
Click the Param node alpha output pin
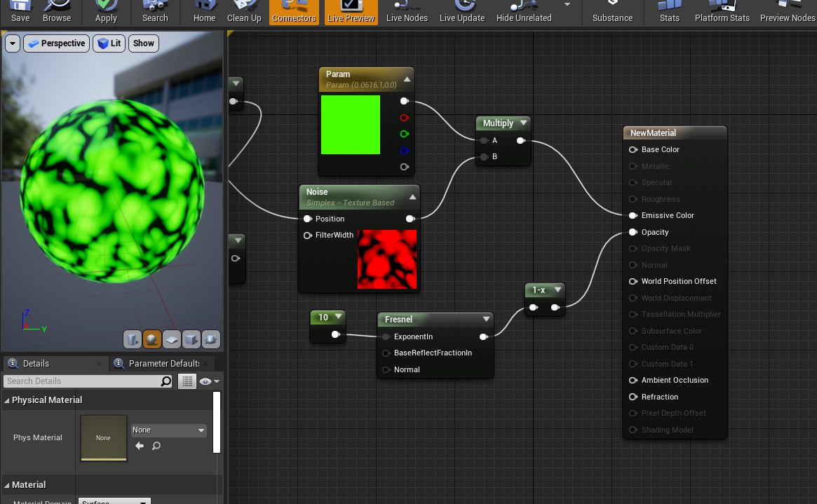[x=405, y=167]
